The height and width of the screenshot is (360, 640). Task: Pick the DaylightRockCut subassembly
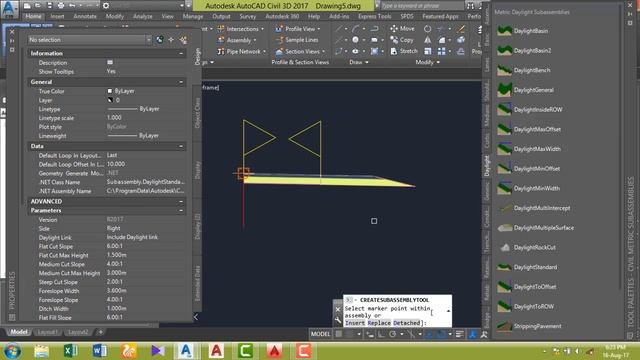coord(534,247)
